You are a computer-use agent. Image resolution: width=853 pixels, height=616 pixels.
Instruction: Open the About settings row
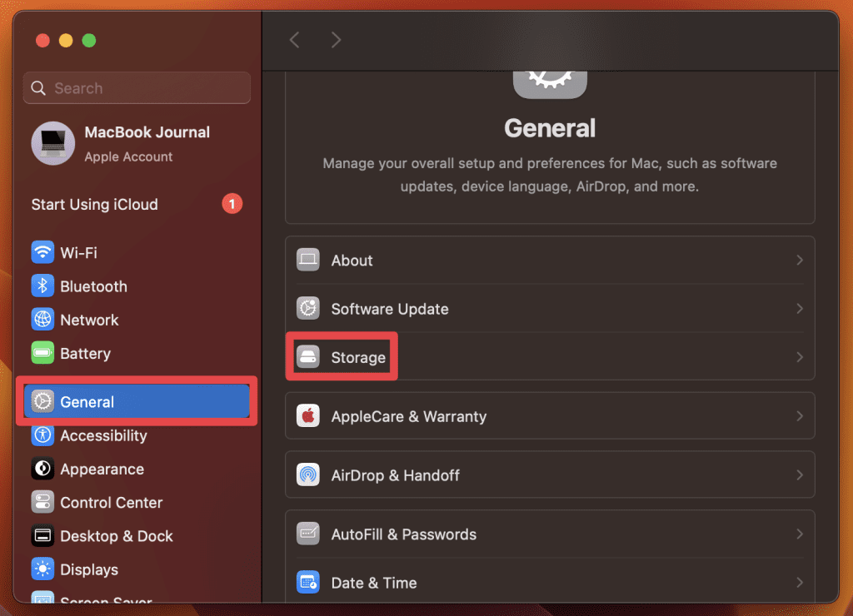click(550, 260)
